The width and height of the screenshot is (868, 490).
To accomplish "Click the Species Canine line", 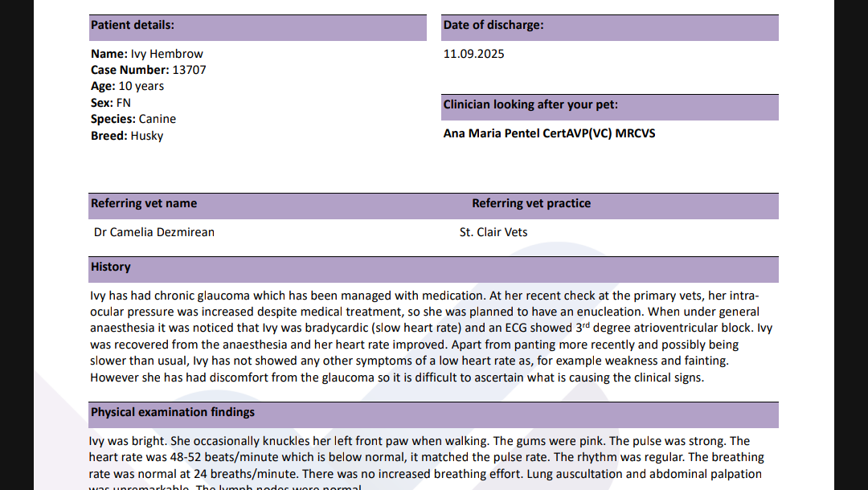I will tap(133, 119).
